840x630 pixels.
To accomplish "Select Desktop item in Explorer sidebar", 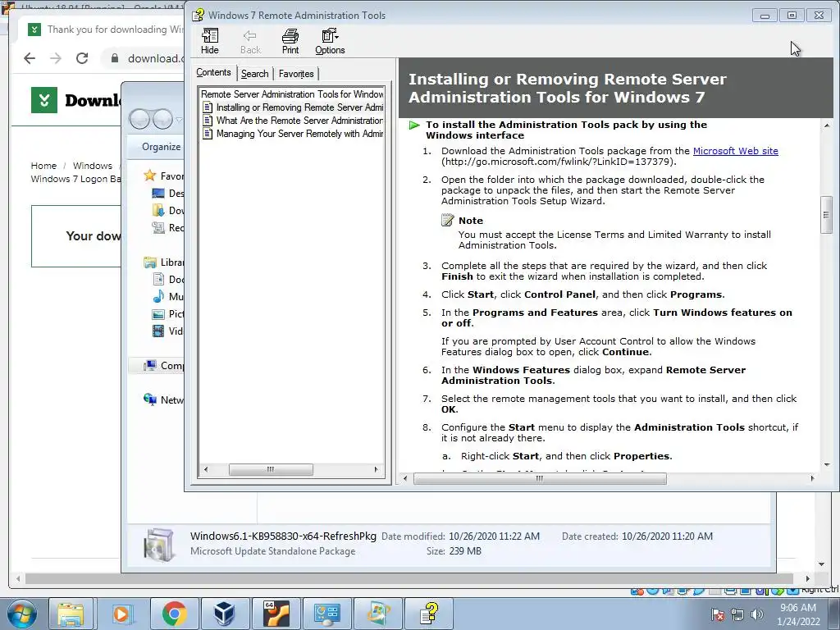I will click(x=169, y=194).
